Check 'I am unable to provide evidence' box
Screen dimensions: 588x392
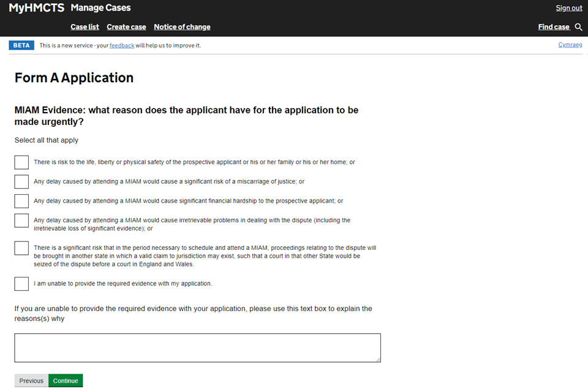(x=21, y=284)
